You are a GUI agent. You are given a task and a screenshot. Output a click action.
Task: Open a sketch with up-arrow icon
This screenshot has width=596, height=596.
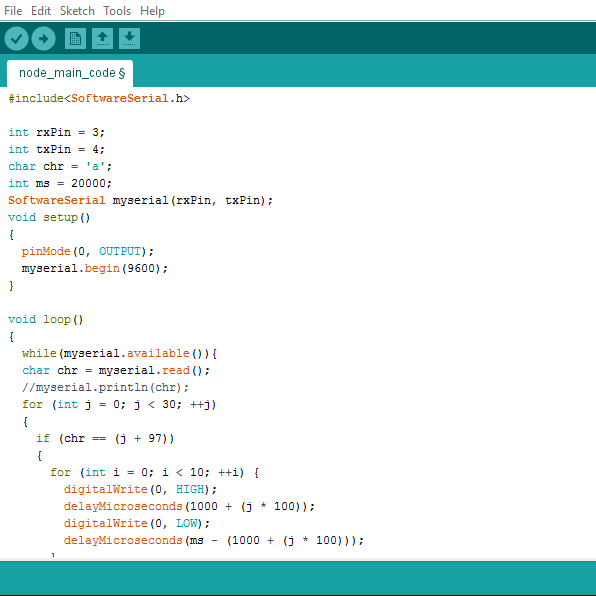[x=102, y=38]
